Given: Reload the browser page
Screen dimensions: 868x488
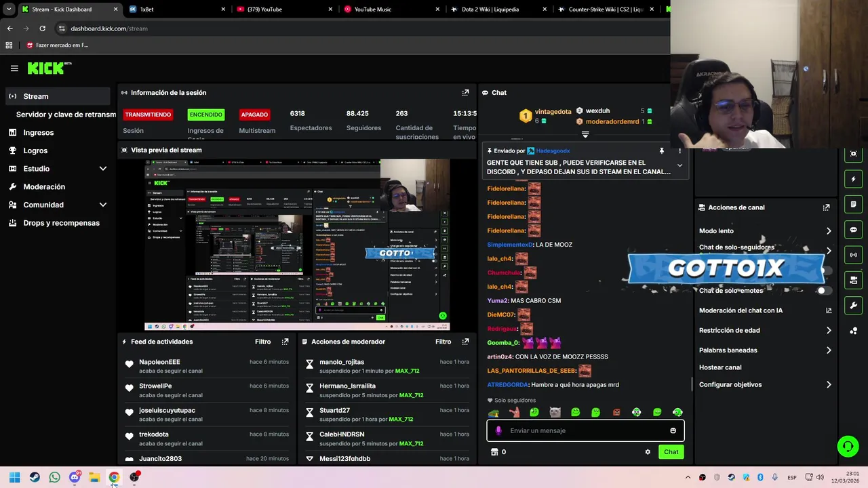Looking at the screenshot, I should [x=42, y=28].
